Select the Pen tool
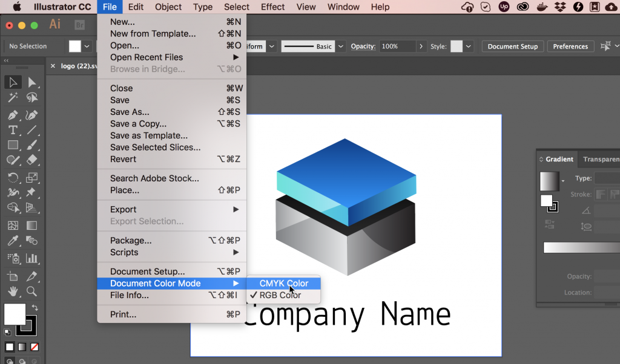Image resolution: width=620 pixels, height=364 pixels. [x=13, y=115]
